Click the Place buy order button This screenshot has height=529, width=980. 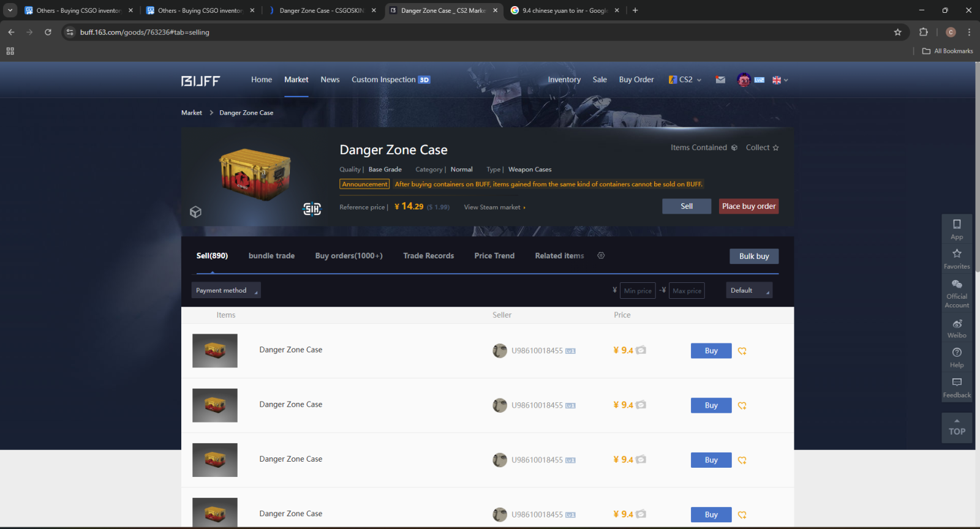748,206
